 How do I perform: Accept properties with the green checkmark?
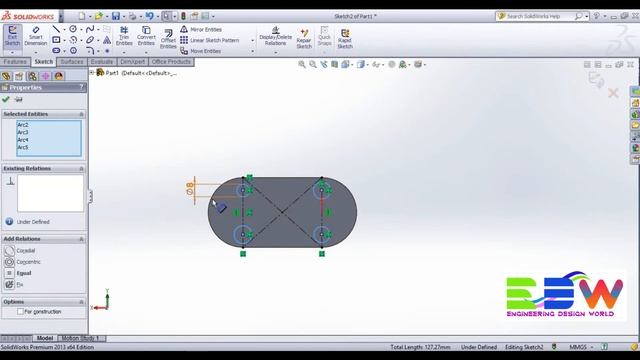point(6,99)
